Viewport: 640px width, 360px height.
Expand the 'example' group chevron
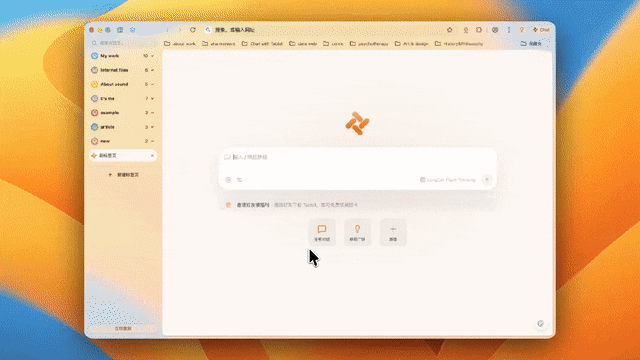tap(152, 113)
